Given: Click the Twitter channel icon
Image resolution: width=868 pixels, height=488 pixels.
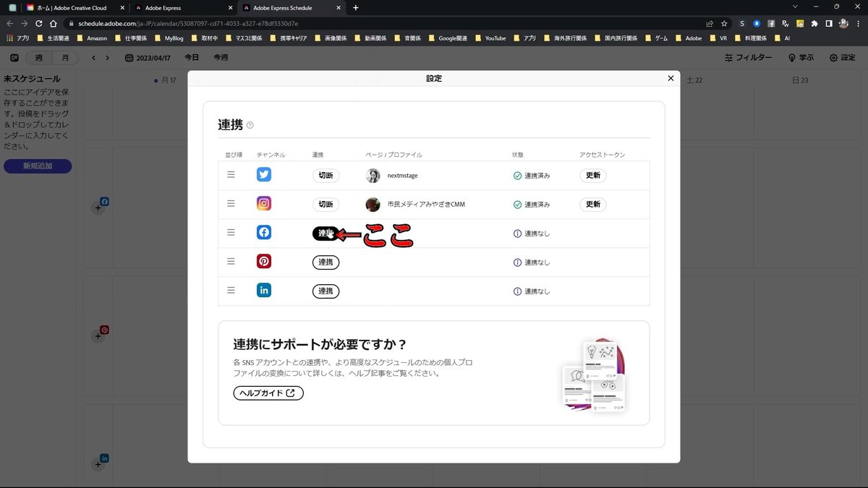Looking at the screenshot, I should tap(264, 175).
